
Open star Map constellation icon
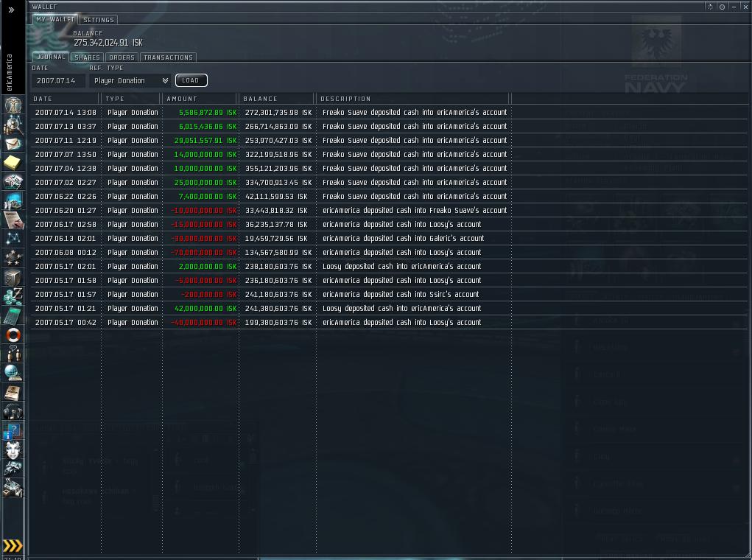[x=13, y=239]
